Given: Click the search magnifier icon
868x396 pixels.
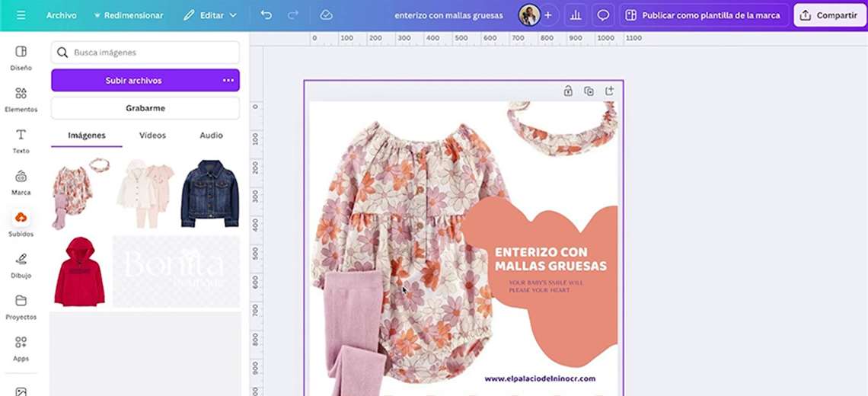Looking at the screenshot, I should [x=62, y=53].
